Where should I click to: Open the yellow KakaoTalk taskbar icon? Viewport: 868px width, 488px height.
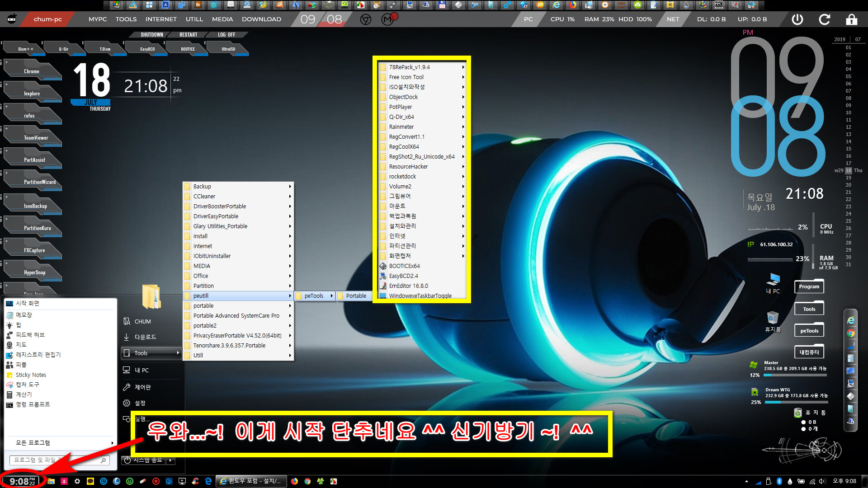tap(90, 481)
